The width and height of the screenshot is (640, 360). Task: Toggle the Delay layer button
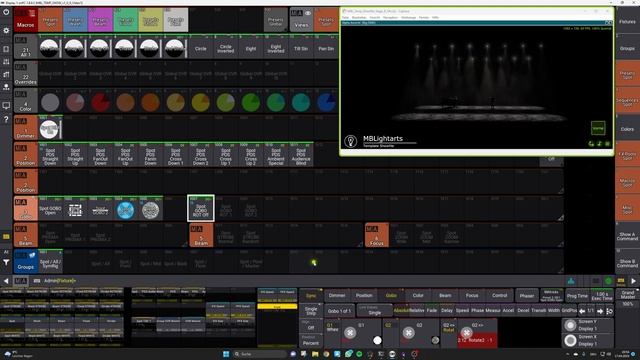447,311
